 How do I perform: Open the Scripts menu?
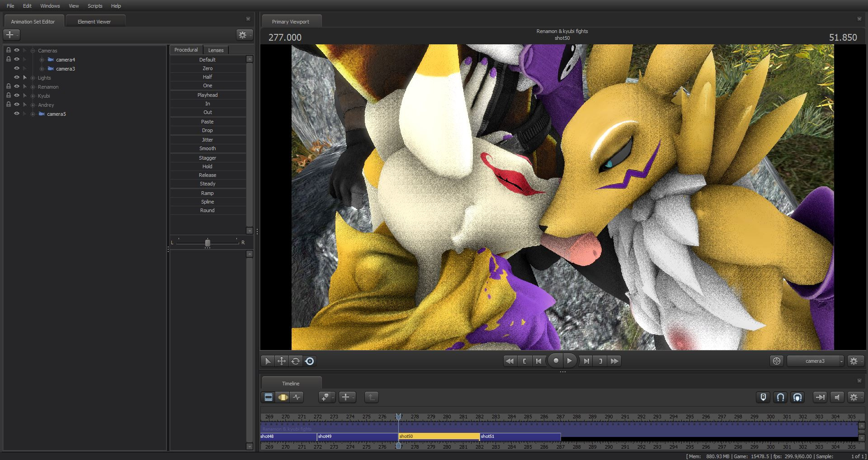pyautogui.click(x=95, y=6)
